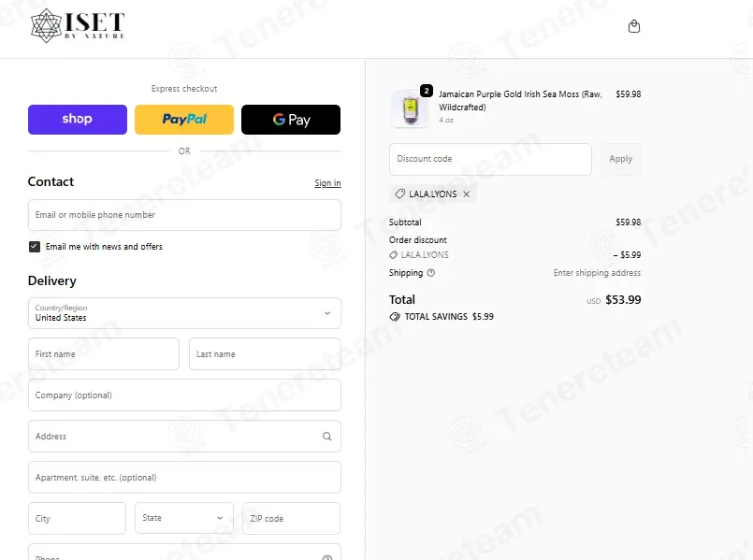This screenshot has height=560, width=753.
Task: Open the sea moss product thumbnail
Action: click(410, 108)
